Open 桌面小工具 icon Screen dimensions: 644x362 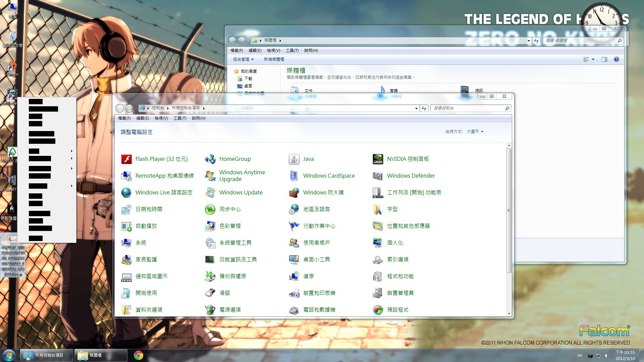click(x=294, y=259)
